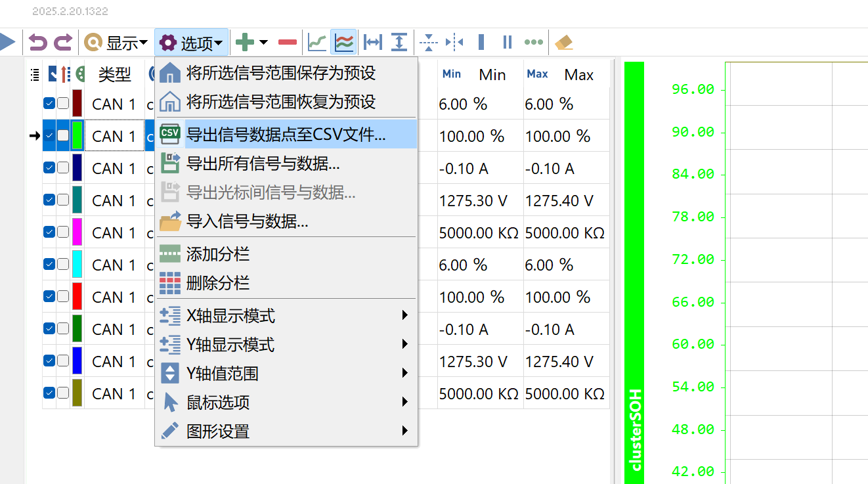Activate the line chart display icon
Screen dimensions: 868x484
(316, 41)
